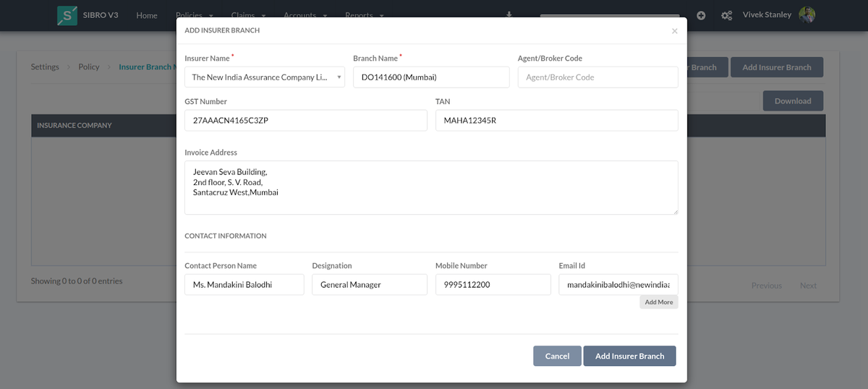Click Settings in the breadcrumb
Viewport: 868px width, 389px height.
click(x=45, y=67)
